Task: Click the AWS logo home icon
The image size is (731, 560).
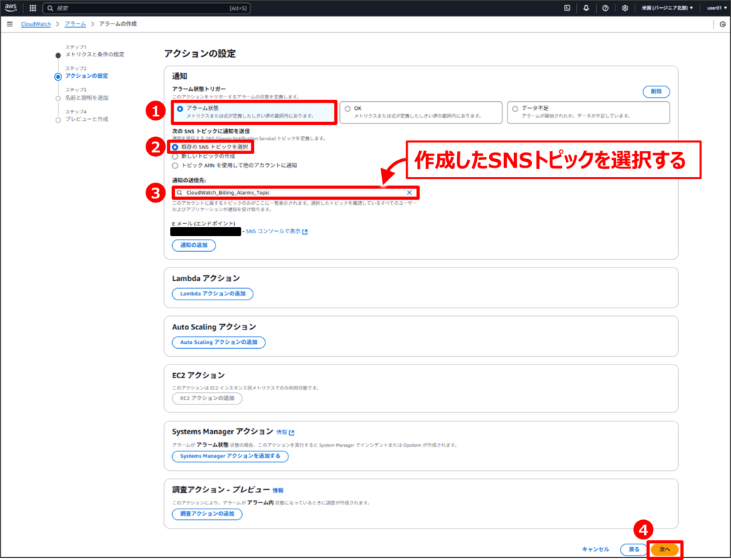Action: 10,8
